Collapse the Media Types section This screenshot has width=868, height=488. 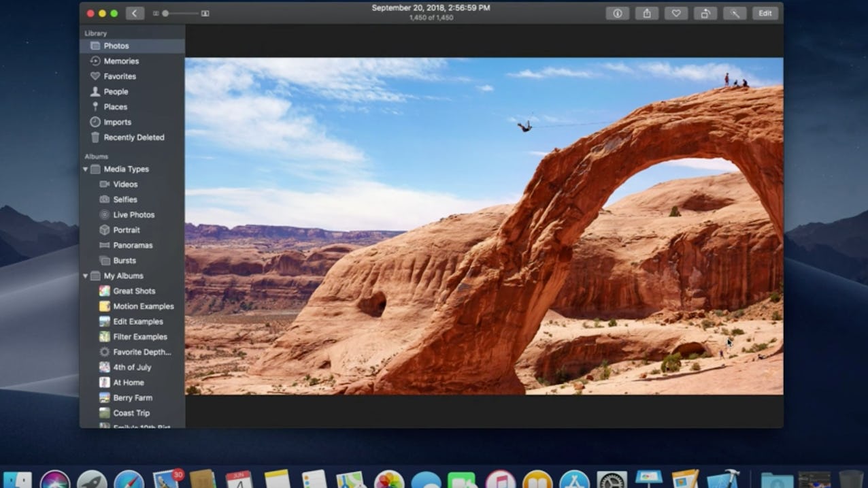click(85, 169)
